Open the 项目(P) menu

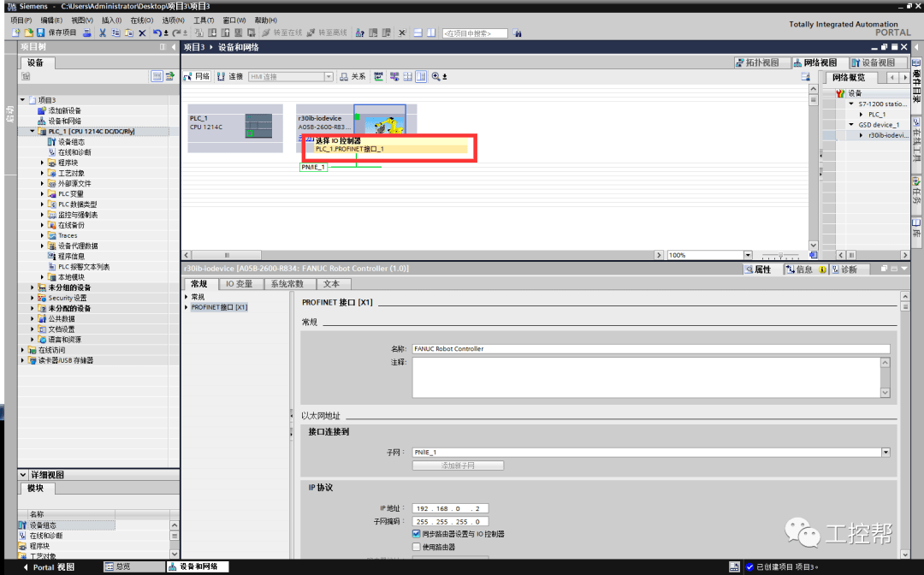pyautogui.click(x=21, y=20)
